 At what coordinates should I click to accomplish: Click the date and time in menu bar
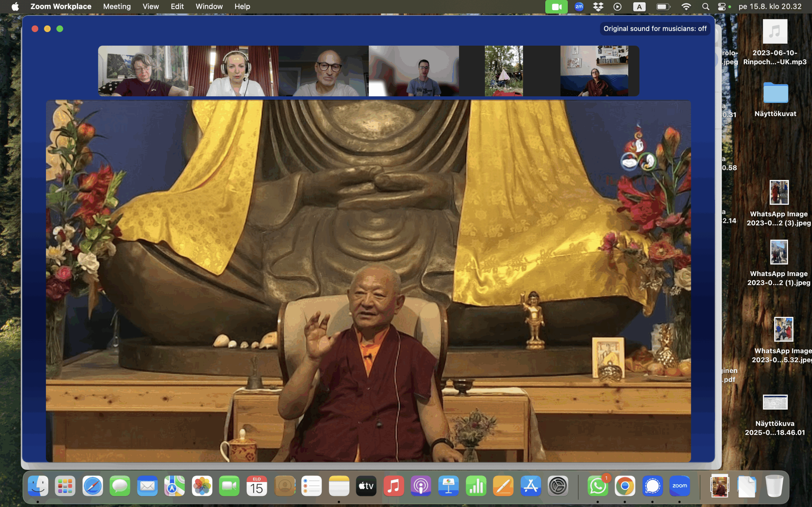click(770, 7)
